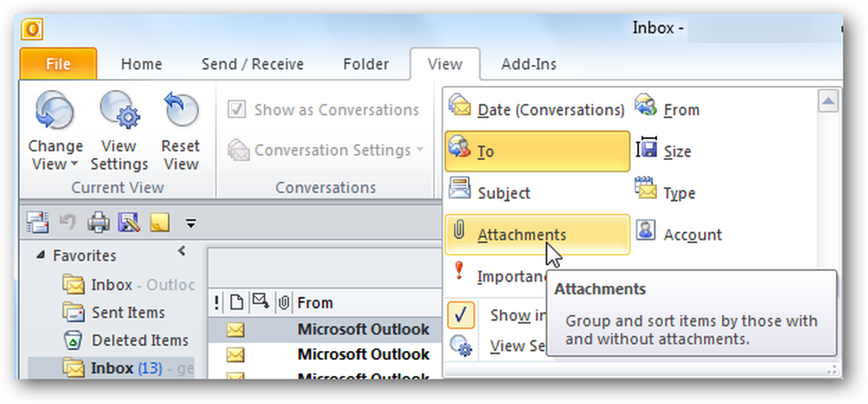Open the Deleted Items folder

point(125,341)
